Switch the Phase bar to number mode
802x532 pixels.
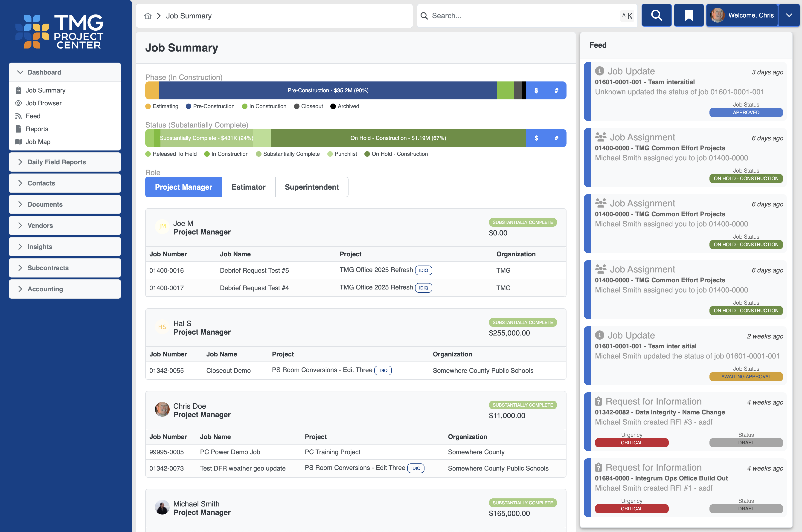tap(556, 90)
